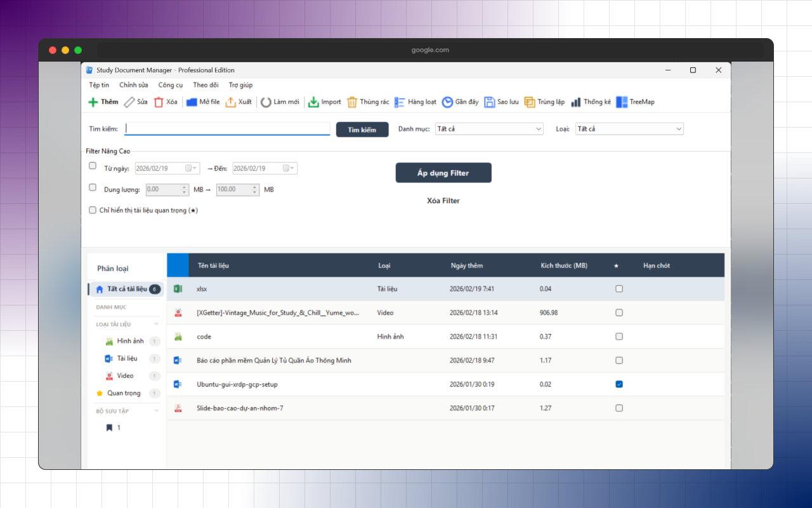
Task: Click Word icon of Báo cáo phần mềm row
Action: click(x=178, y=361)
